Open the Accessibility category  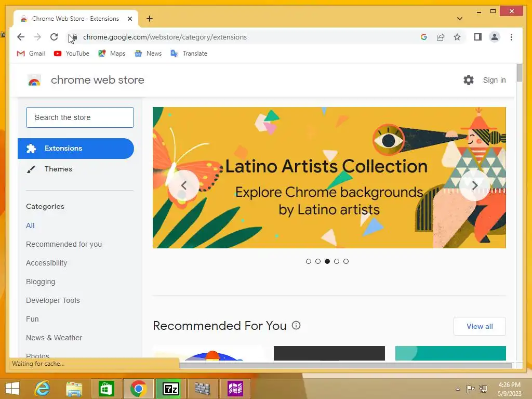pos(46,263)
